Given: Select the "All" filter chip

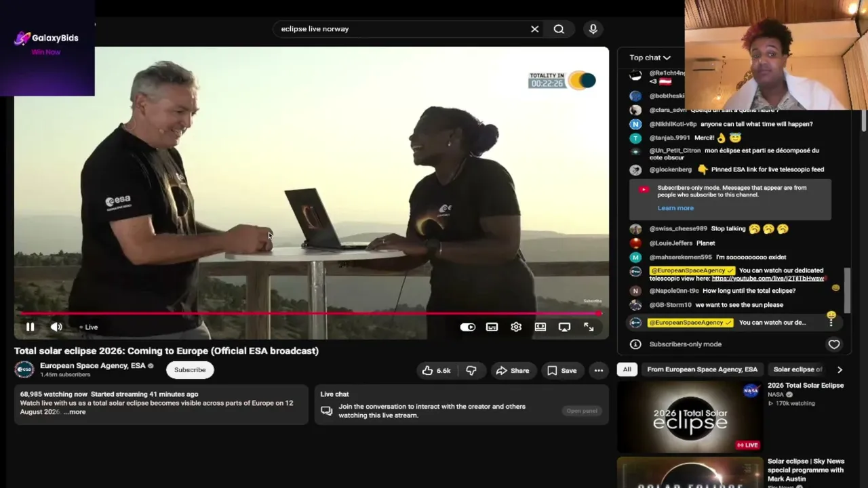Looking at the screenshot, I should point(627,369).
